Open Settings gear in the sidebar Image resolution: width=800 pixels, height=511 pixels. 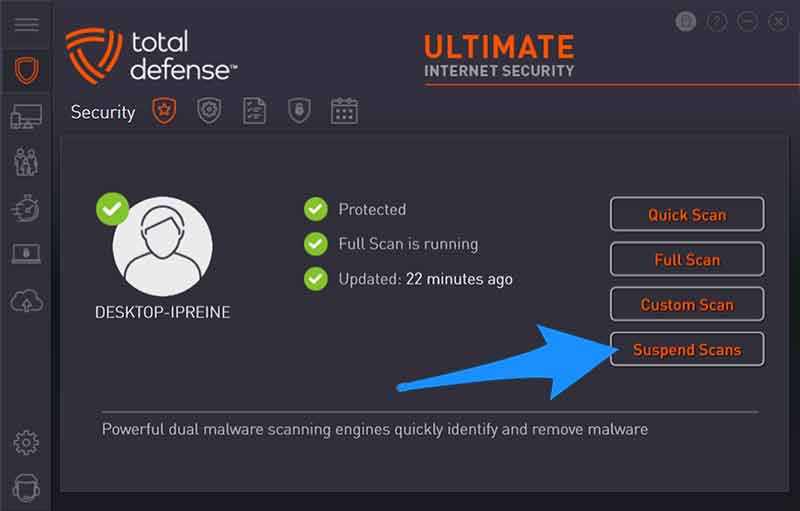pos(26,443)
